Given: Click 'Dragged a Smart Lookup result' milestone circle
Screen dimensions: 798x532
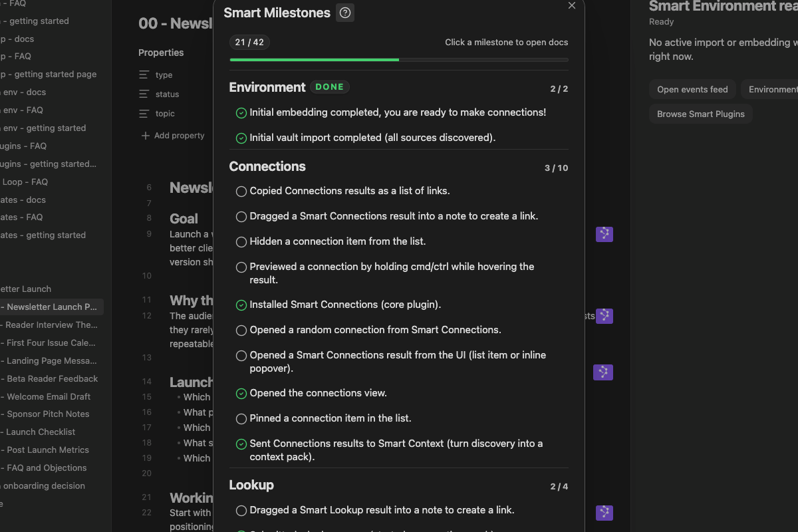Looking at the screenshot, I should [241, 511].
